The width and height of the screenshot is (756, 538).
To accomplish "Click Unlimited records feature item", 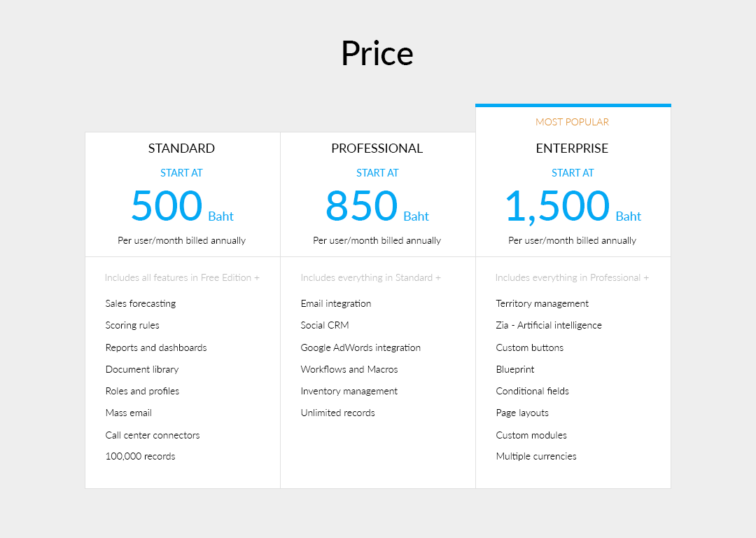I will tap(337, 413).
